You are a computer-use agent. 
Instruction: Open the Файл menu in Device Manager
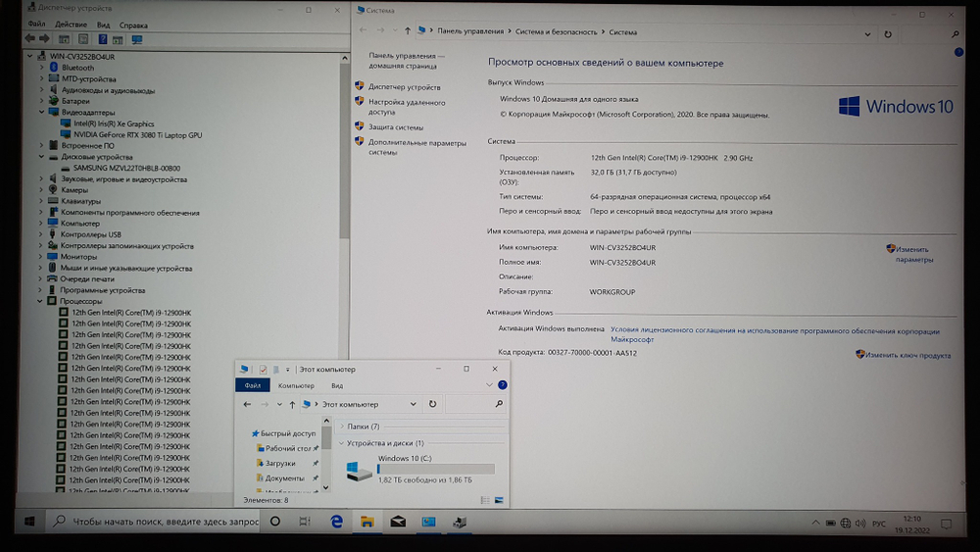pos(36,25)
